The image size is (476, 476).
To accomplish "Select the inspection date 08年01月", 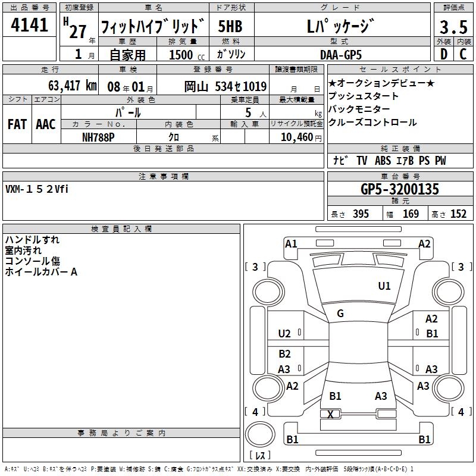I will click(x=130, y=87).
